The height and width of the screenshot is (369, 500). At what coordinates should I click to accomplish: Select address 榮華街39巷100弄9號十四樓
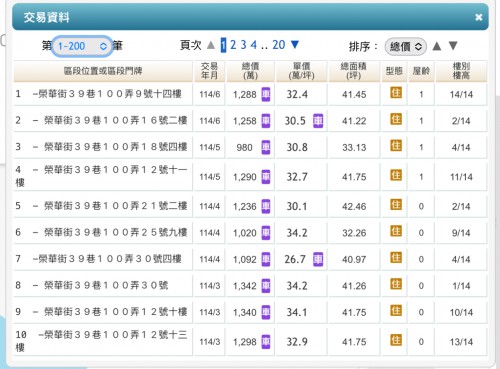point(110,94)
